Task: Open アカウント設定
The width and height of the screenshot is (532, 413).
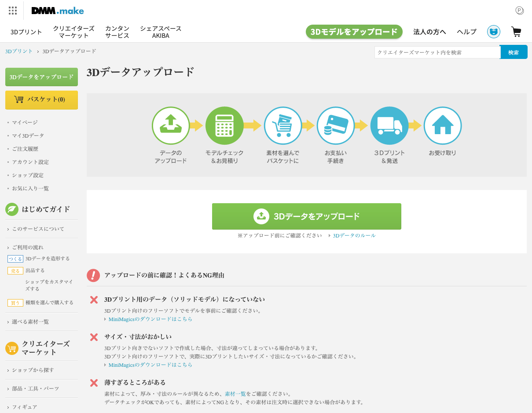Action: point(30,162)
